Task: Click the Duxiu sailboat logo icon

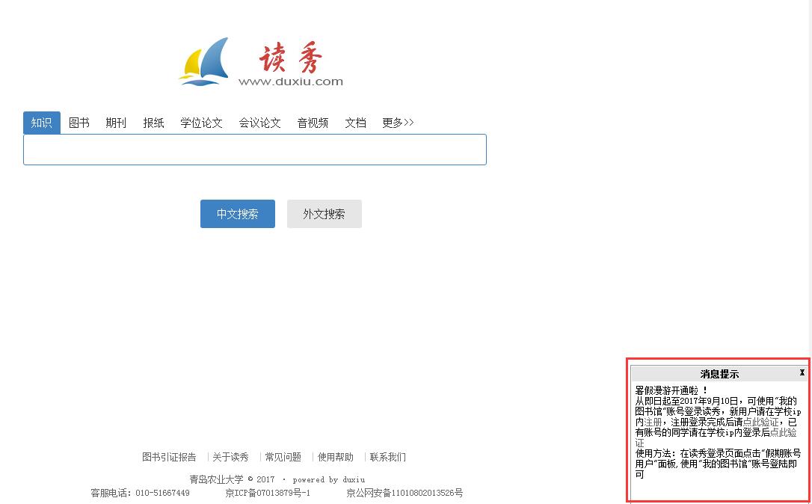Action: click(204, 61)
